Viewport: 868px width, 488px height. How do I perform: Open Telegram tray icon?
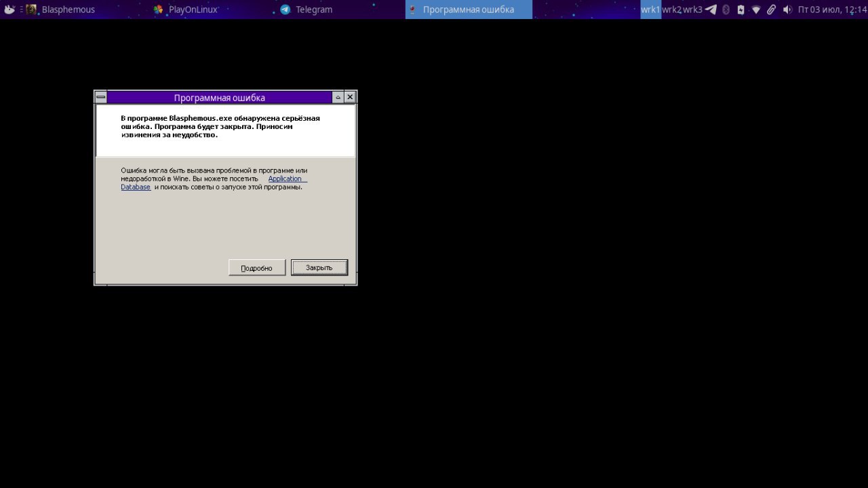point(711,10)
